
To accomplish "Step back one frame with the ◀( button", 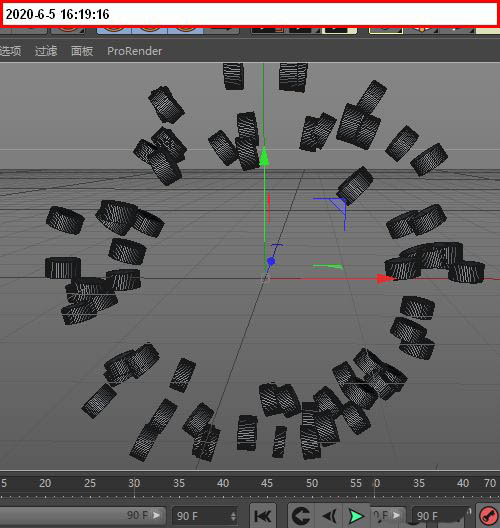I will click(x=329, y=516).
